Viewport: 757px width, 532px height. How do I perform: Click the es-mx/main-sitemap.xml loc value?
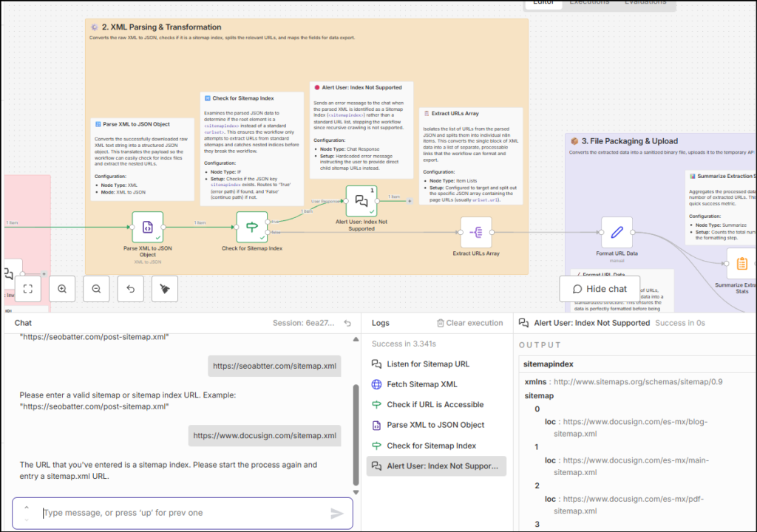tap(631, 466)
